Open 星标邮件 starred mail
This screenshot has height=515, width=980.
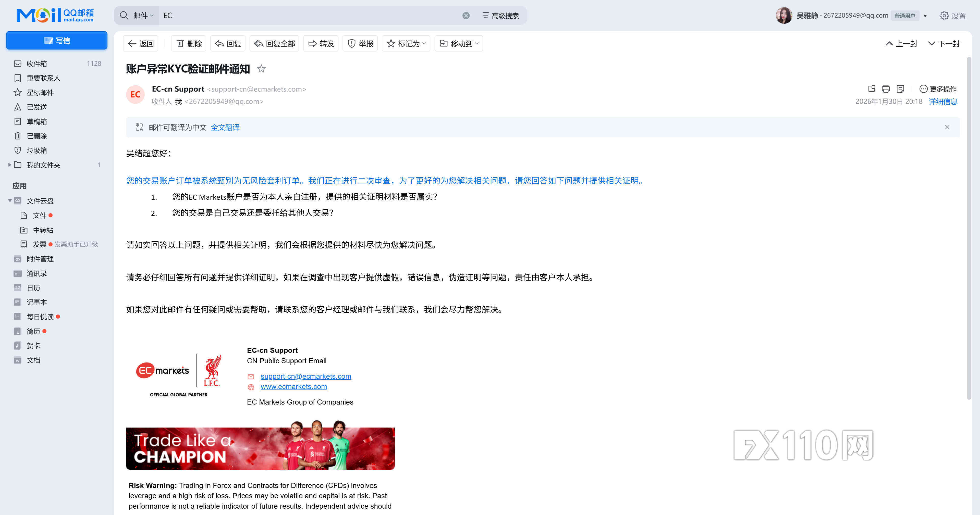tap(57, 92)
